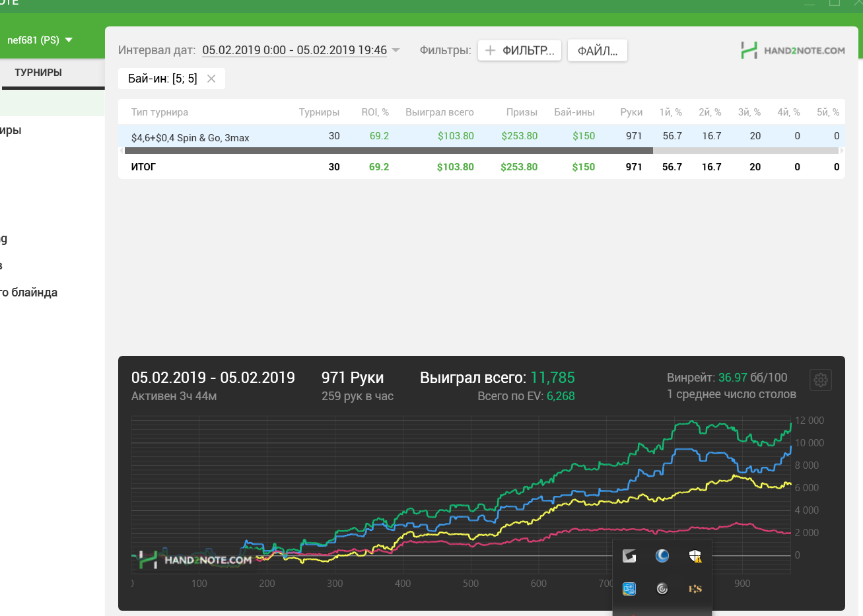Click the ФАЙЛ... button
Viewport: 863px width, 616px height.
[x=598, y=51]
